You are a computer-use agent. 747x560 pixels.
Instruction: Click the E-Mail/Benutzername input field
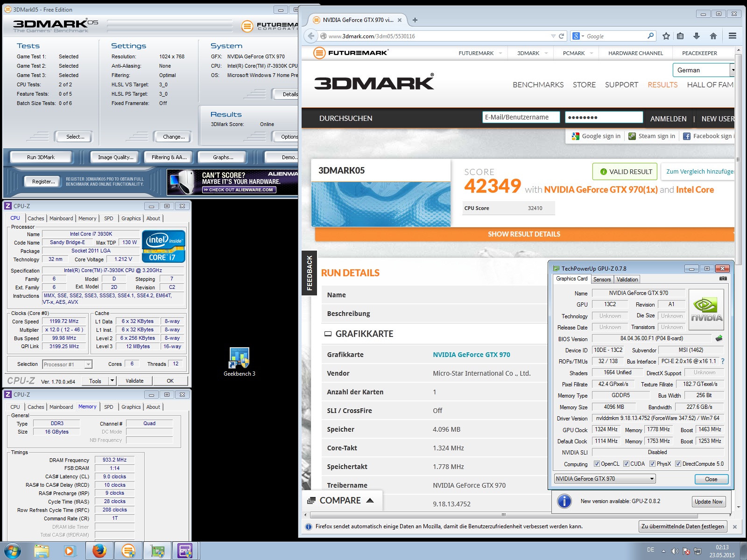tap(521, 117)
